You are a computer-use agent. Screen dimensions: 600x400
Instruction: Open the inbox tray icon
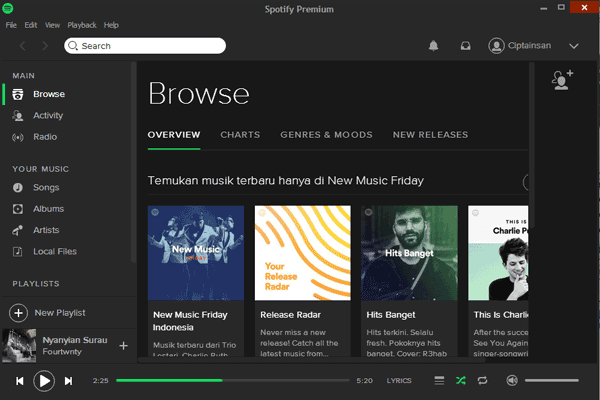465,46
